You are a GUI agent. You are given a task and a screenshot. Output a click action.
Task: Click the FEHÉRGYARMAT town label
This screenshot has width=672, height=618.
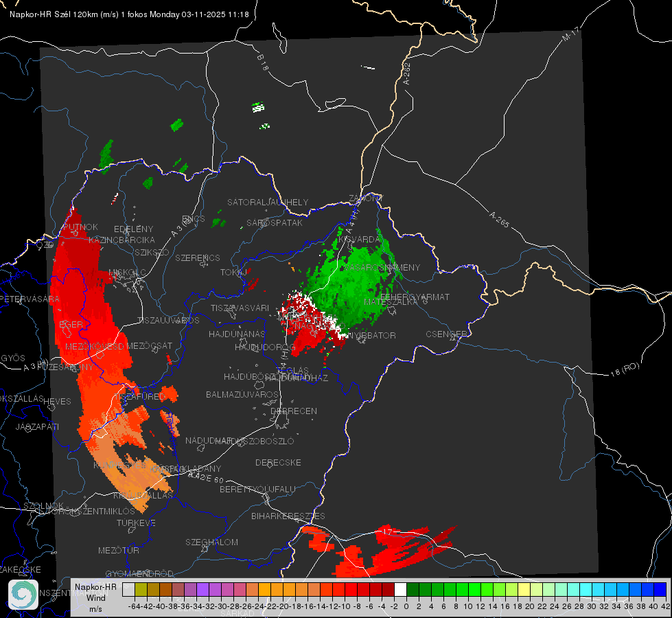(415, 297)
